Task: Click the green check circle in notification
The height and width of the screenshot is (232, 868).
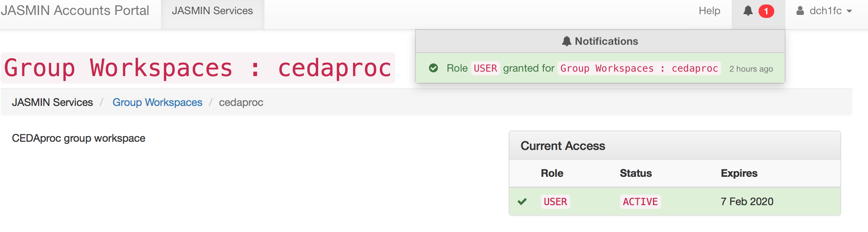Action: tap(433, 68)
